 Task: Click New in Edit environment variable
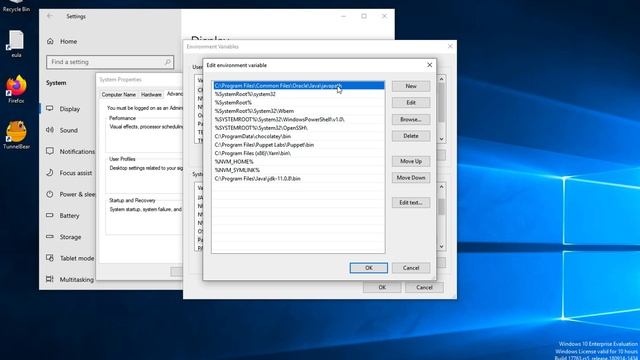click(411, 86)
